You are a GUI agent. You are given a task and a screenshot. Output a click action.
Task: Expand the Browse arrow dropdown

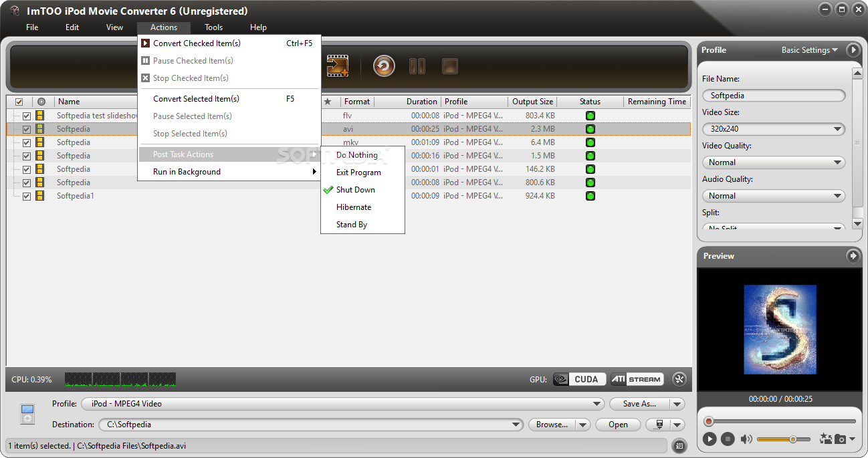point(583,425)
